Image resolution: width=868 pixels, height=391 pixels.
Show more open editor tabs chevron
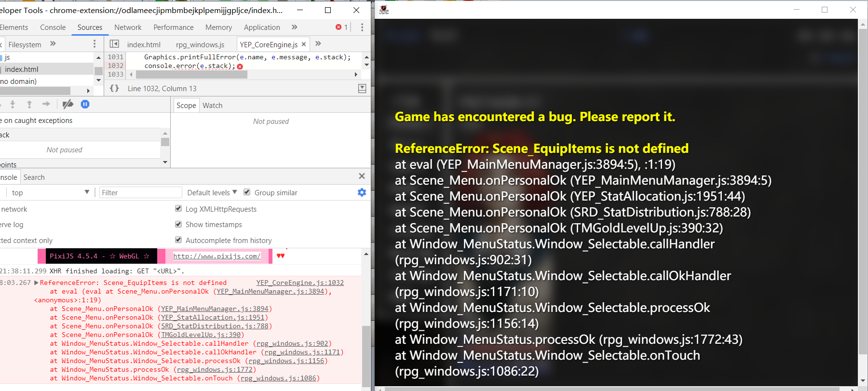[318, 44]
